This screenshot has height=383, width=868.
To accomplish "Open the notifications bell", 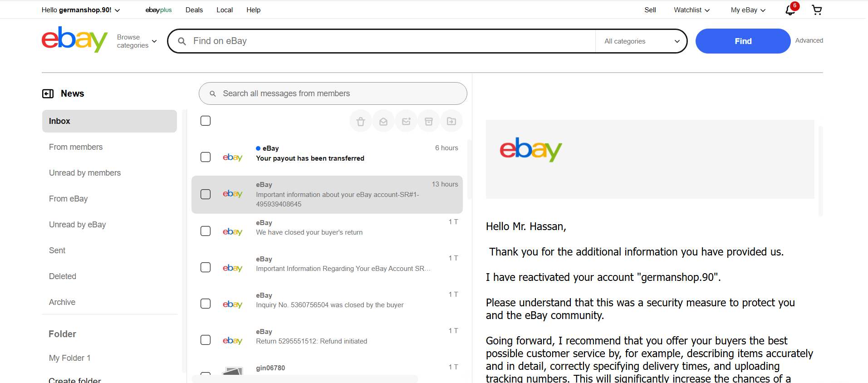I will (790, 10).
